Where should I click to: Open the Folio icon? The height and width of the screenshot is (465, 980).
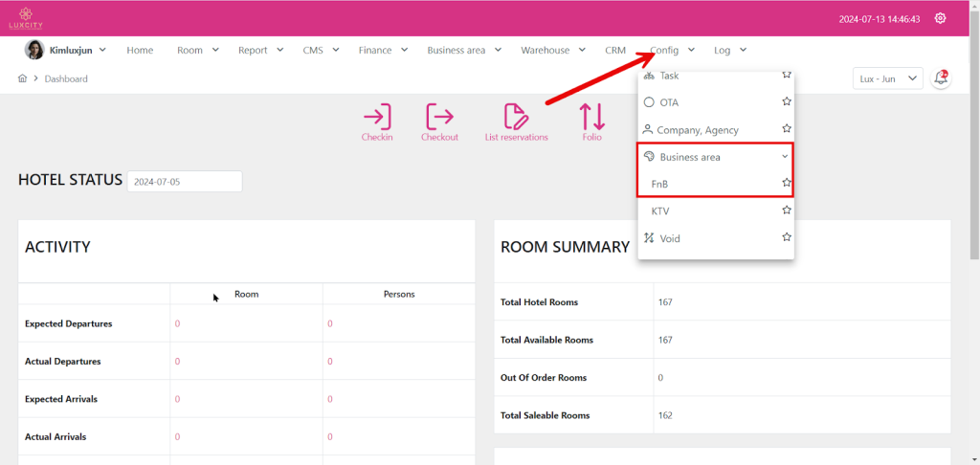[x=591, y=117]
